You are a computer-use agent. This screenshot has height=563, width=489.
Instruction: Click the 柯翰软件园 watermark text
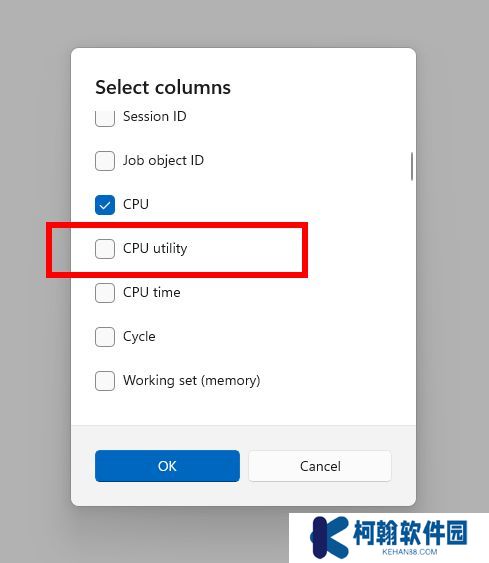click(x=410, y=533)
